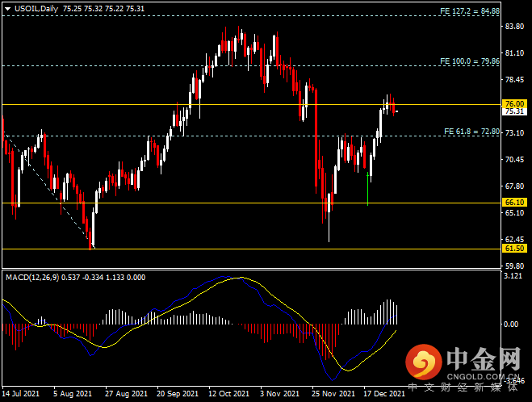Select the 70.45 price axis value
The image size is (532, 402).
(514, 160)
